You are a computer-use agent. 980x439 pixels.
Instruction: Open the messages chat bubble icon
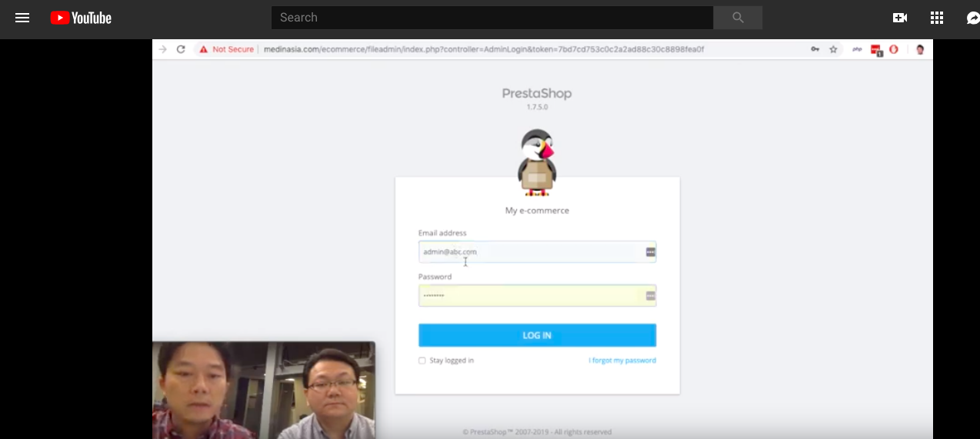973,18
